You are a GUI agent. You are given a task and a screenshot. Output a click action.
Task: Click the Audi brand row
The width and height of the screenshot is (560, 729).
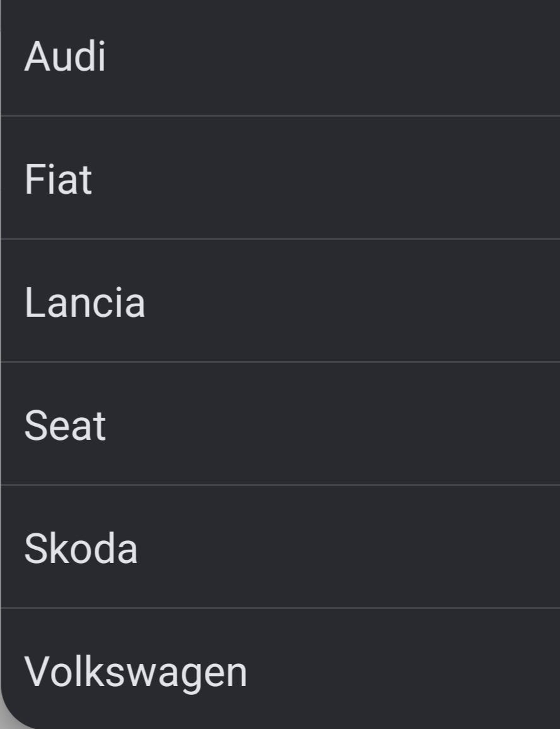[280, 57]
